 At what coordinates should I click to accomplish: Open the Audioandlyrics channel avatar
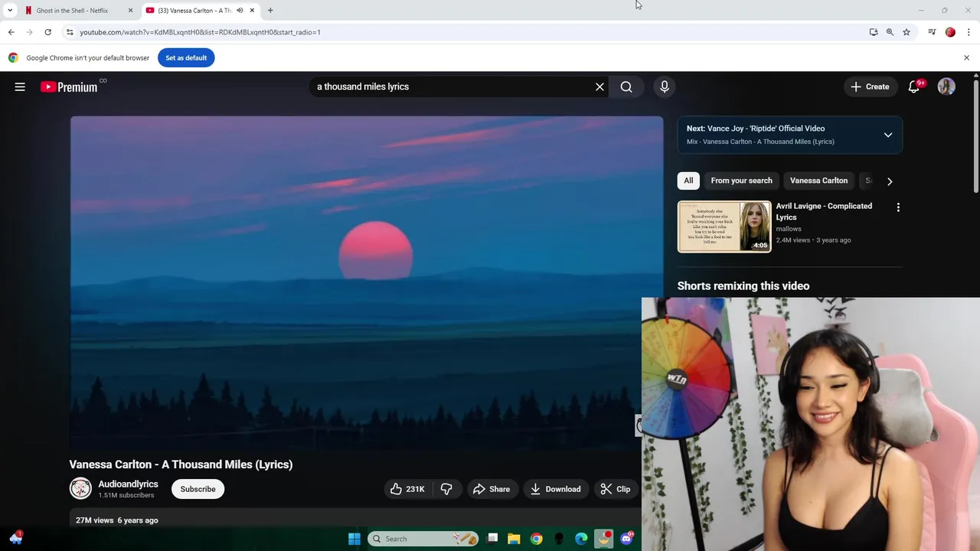(x=80, y=488)
